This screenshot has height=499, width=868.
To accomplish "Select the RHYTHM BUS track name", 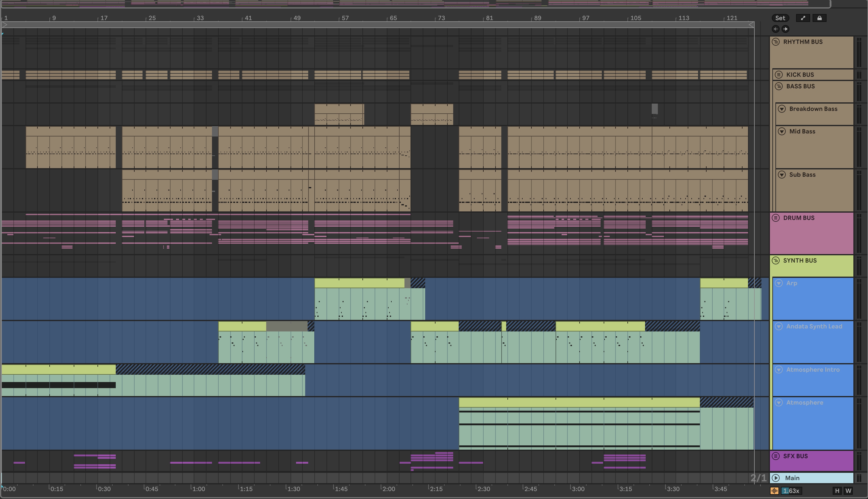I will [803, 42].
